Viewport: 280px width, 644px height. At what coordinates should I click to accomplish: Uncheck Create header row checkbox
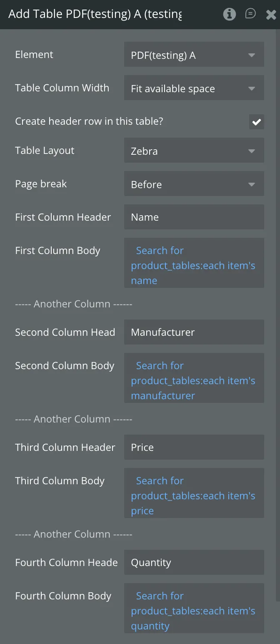pos(257,122)
